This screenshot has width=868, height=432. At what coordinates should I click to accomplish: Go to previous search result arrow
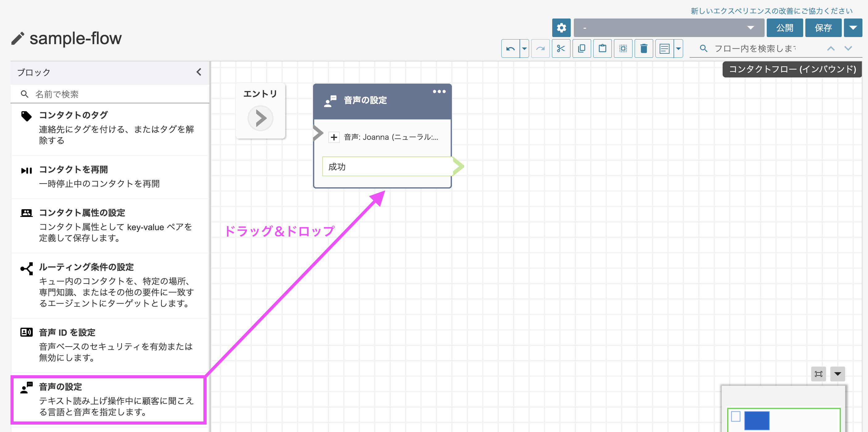click(x=831, y=48)
